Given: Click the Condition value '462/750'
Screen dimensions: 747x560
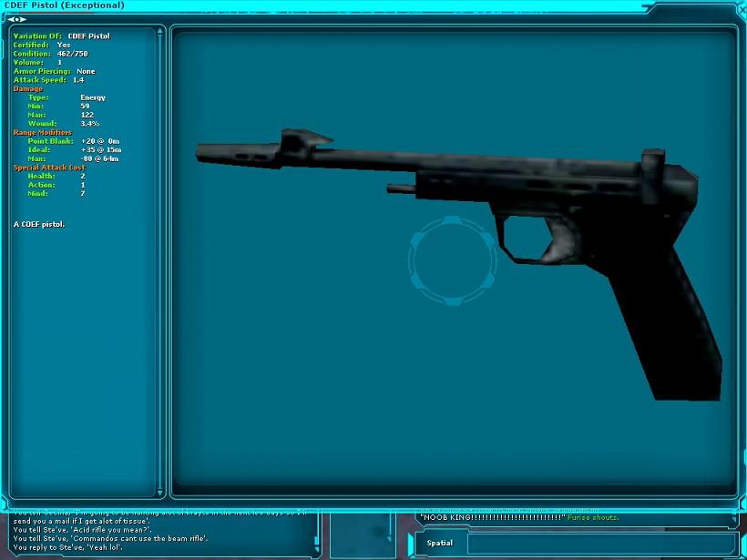Looking at the screenshot, I should (72, 54).
